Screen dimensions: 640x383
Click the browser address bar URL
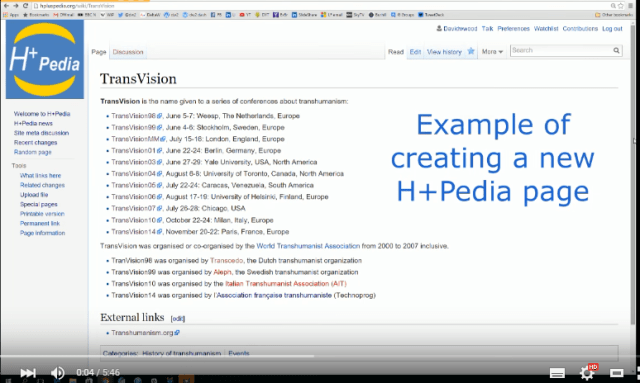[x=77, y=6]
